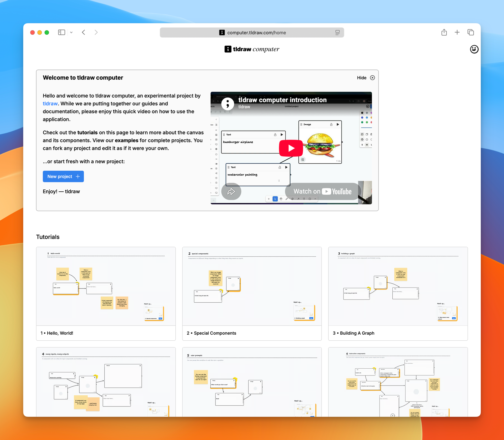The width and height of the screenshot is (504, 440).
Task: Focus the address bar showing computer.tldraw.com/home
Action: click(252, 33)
